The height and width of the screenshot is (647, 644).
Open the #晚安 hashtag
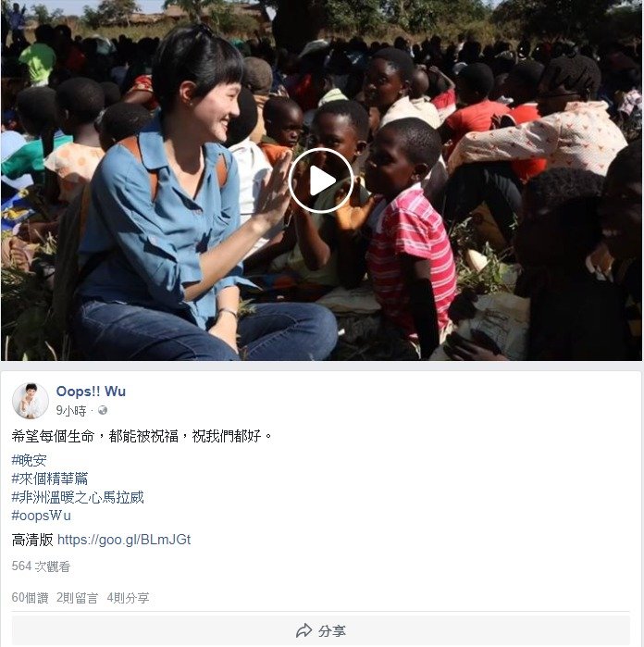29,460
